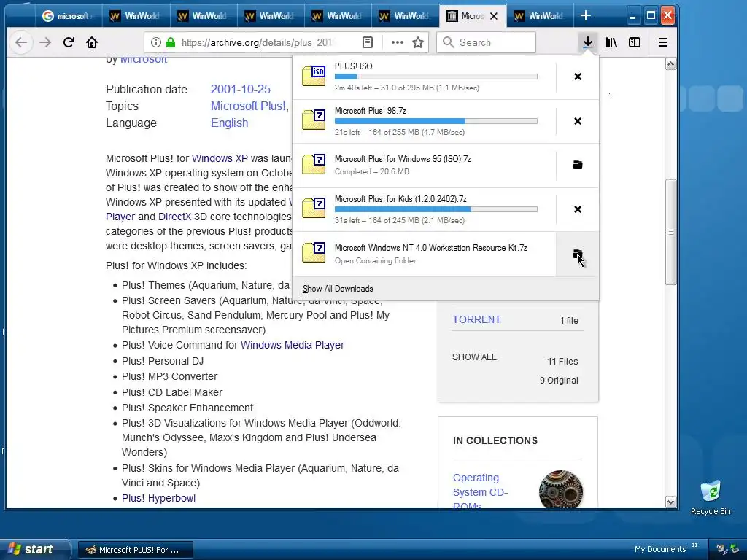Follow the DirectX link
Image resolution: width=747 pixels, height=560 pixels.
click(x=174, y=217)
